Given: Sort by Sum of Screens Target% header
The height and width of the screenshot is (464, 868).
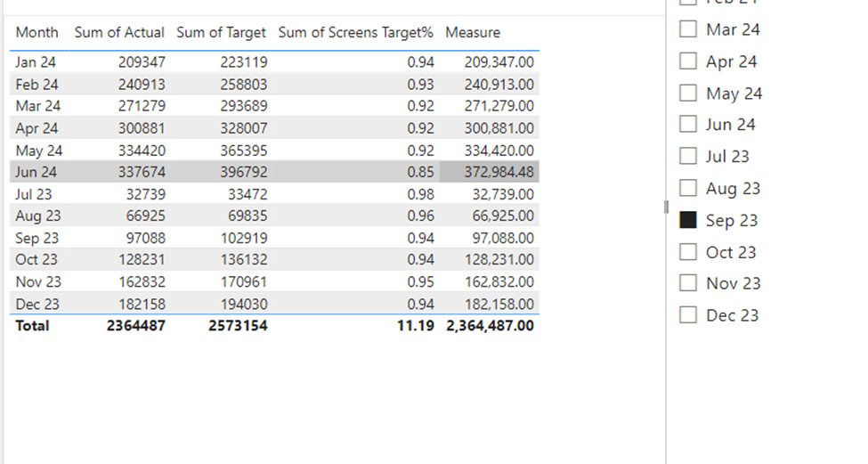Looking at the screenshot, I should 355,33.
